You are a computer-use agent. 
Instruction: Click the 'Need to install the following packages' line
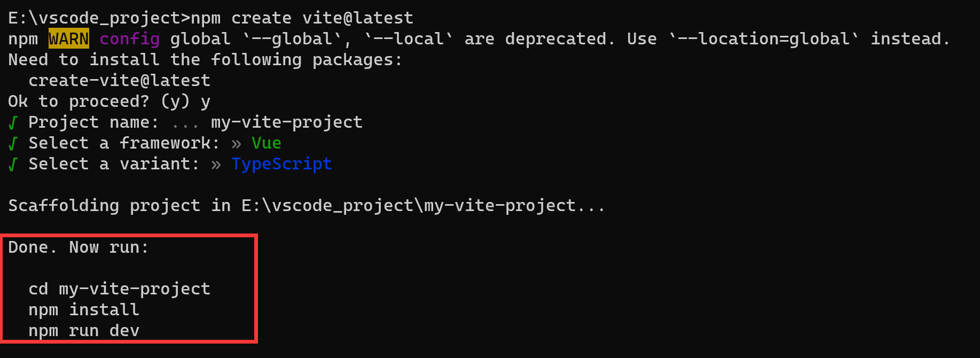[205, 60]
